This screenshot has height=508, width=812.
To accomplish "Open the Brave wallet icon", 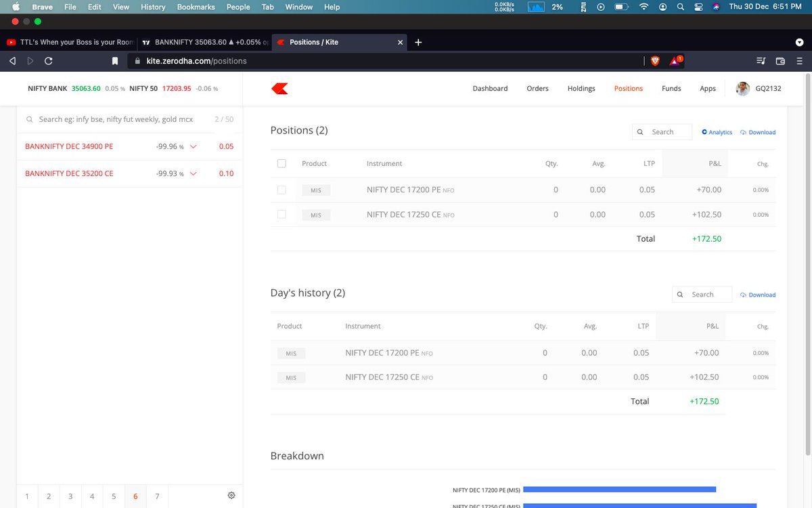I will pyautogui.click(x=780, y=61).
